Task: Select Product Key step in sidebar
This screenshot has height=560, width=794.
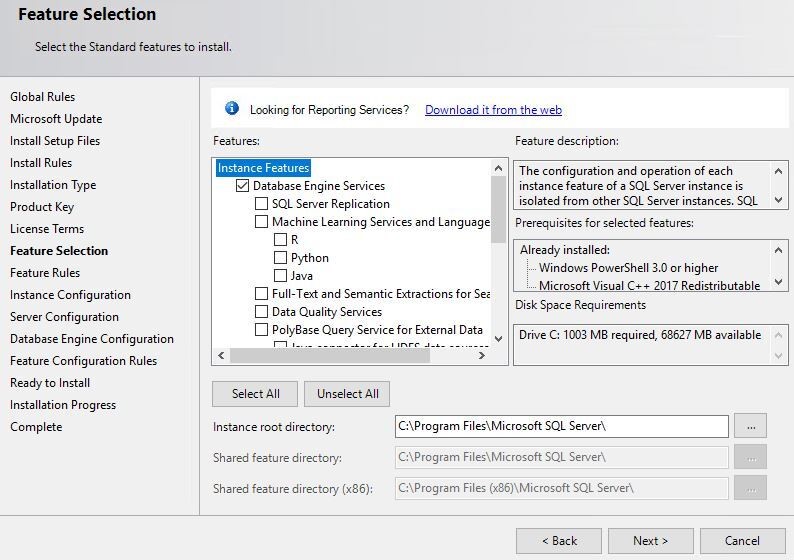Action: point(42,207)
